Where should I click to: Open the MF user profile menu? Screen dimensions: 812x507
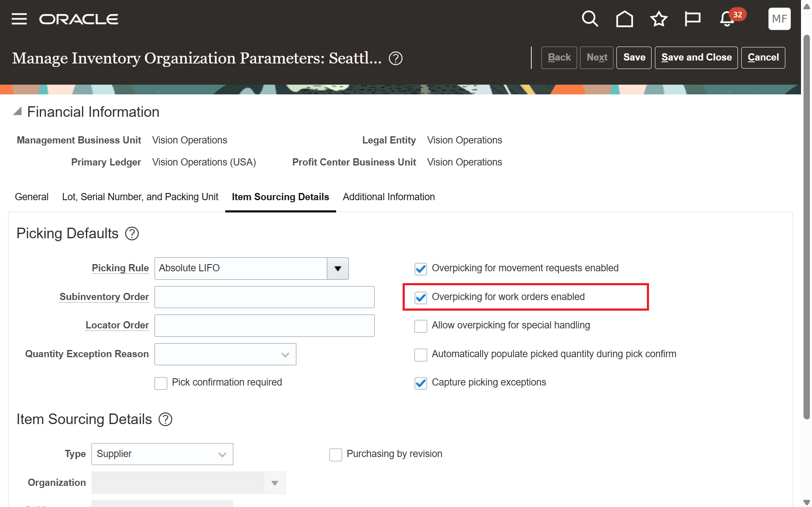click(x=779, y=19)
